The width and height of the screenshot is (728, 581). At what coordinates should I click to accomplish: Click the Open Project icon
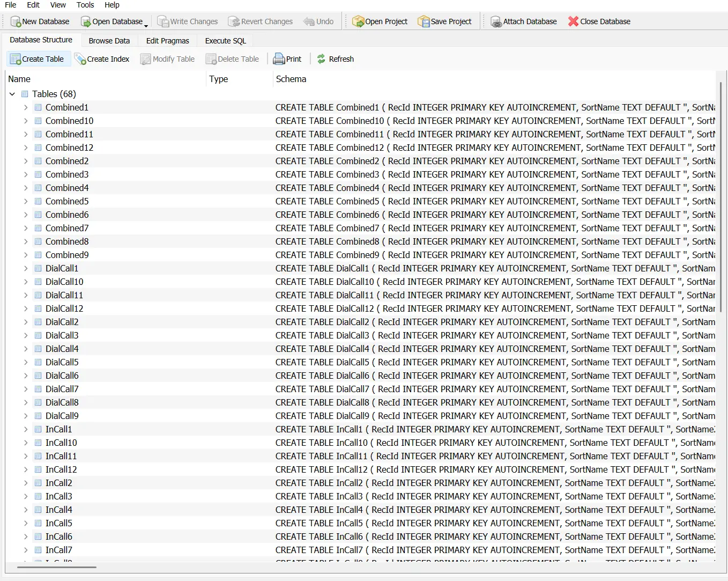tap(358, 21)
